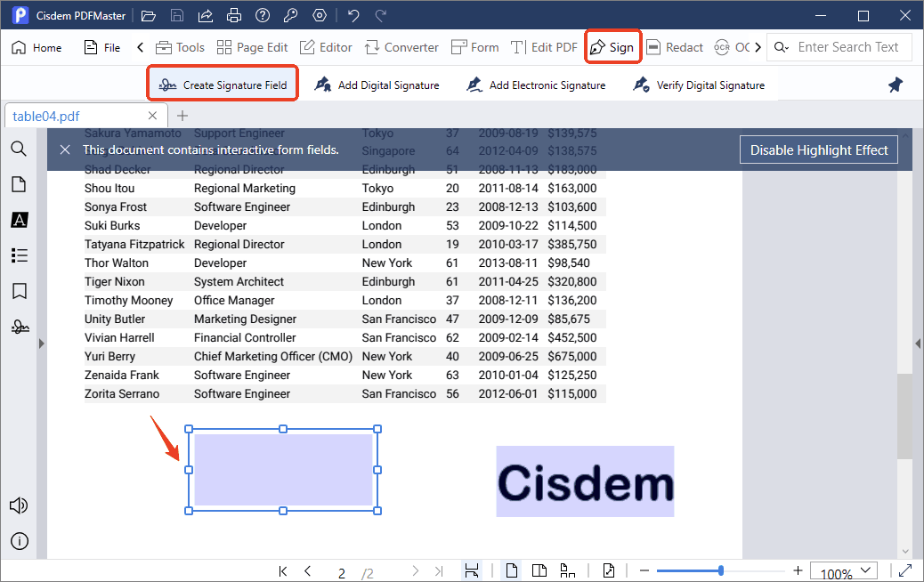The height and width of the screenshot is (582, 924).
Task: Open the search panel in left sidebar
Action: click(x=19, y=149)
